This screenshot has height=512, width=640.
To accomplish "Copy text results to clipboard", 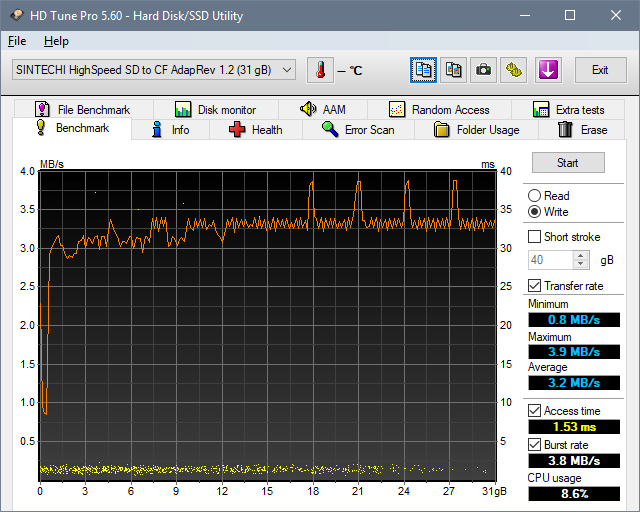I will (x=423, y=70).
